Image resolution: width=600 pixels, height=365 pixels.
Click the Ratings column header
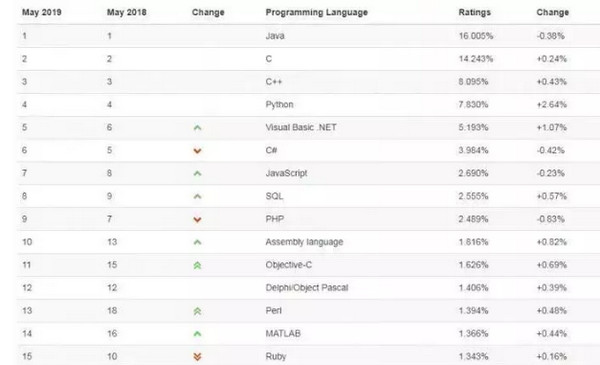(474, 12)
